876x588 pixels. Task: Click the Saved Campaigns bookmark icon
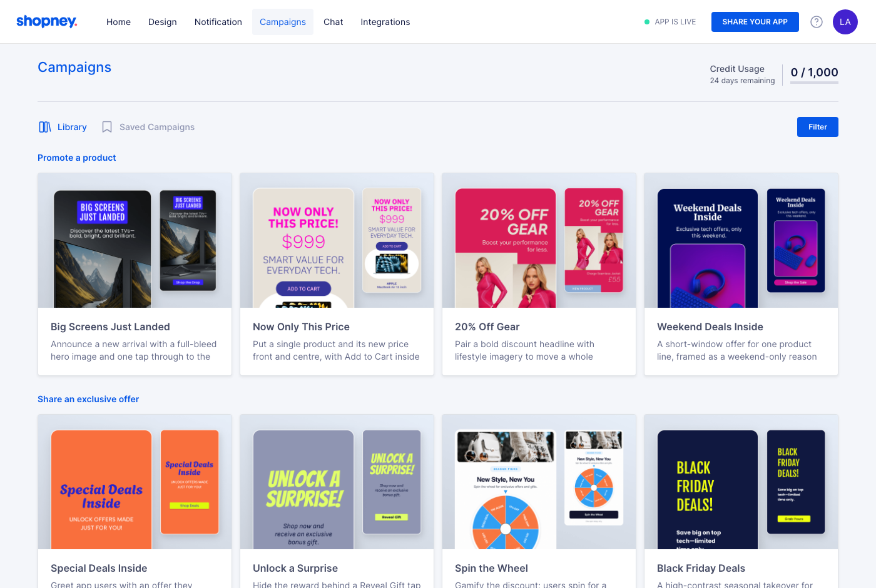(x=107, y=127)
